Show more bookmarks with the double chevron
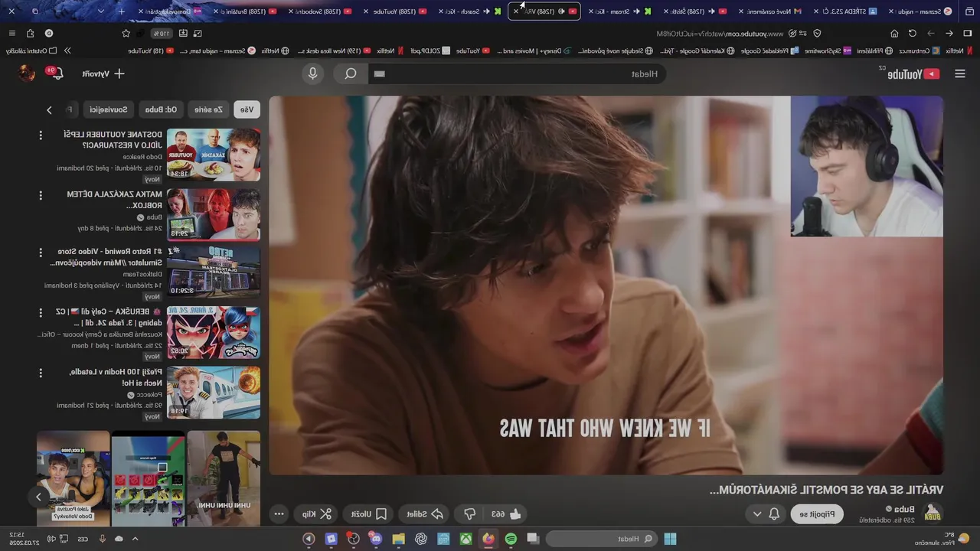980x551 pixels. (x=67, y=51)
